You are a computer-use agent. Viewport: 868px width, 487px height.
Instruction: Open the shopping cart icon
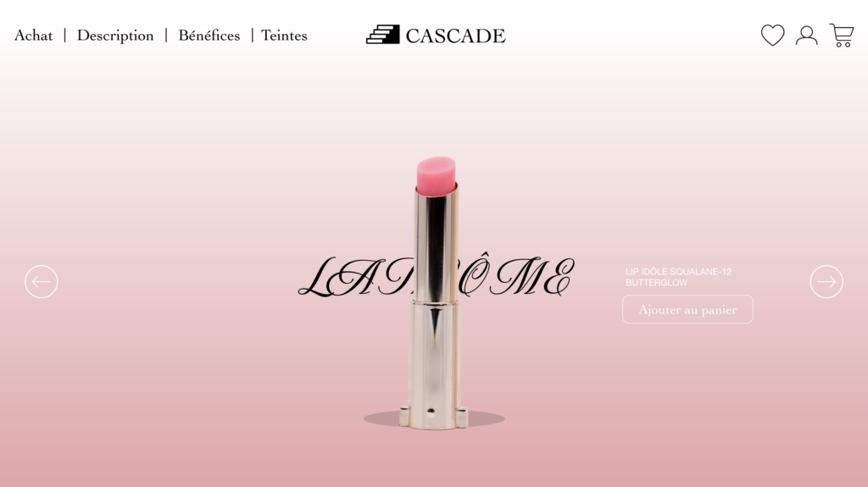point(842,36)
